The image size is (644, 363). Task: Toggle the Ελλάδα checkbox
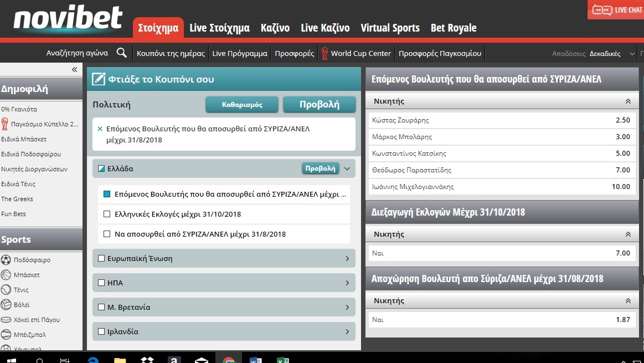pyautogui.click(x=101, y=168)
